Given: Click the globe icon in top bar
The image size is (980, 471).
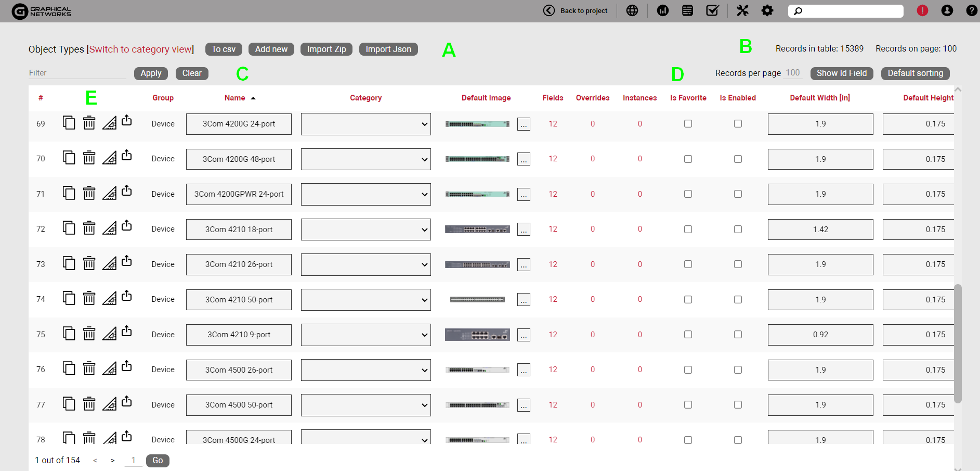Looking at the screenshot, I should point(632,10).
